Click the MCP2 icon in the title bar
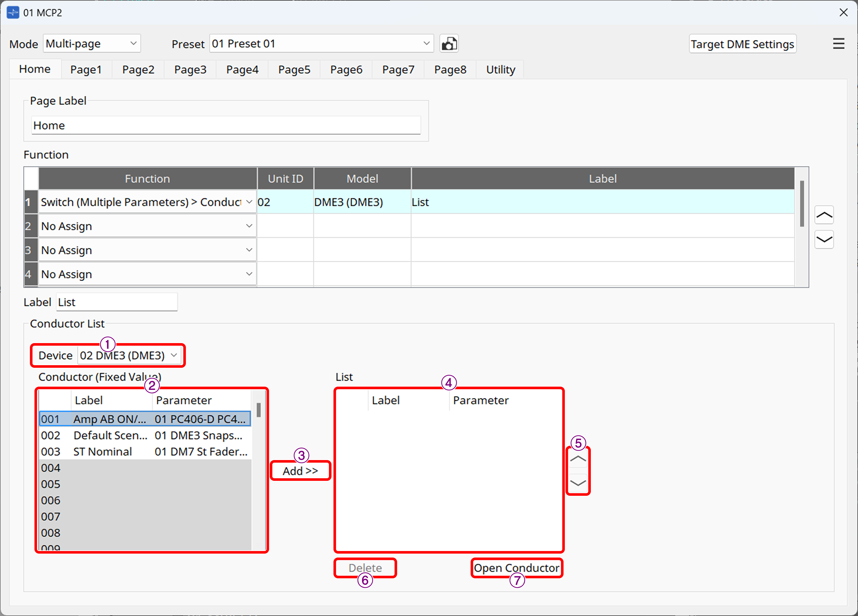 tap(12, 12)
